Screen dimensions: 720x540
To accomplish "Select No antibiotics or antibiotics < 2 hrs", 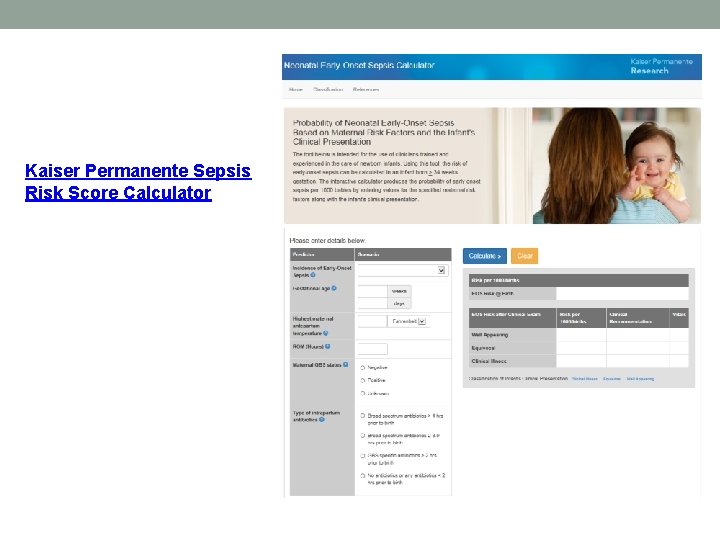I will 363,476.
